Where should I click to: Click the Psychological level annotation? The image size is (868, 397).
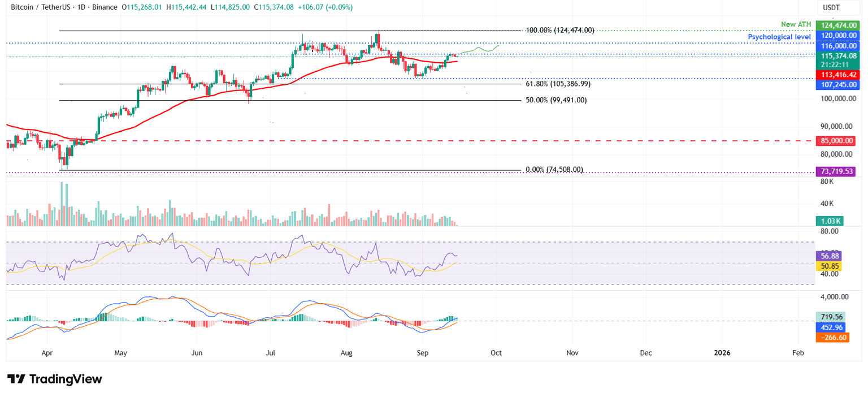coord(779,36)
